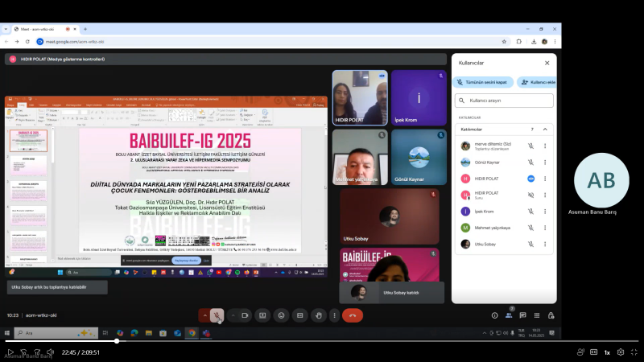Click mute icon for Mehmet yalçınkaya
Image resolution: width=644 pixels, height=362 pixels.
click(530, 228)
